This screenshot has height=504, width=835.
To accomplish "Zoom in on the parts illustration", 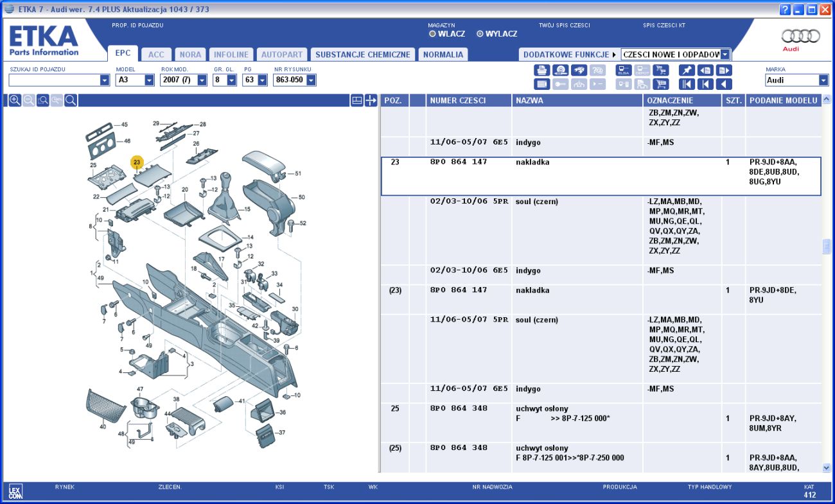I will point(15,100).
